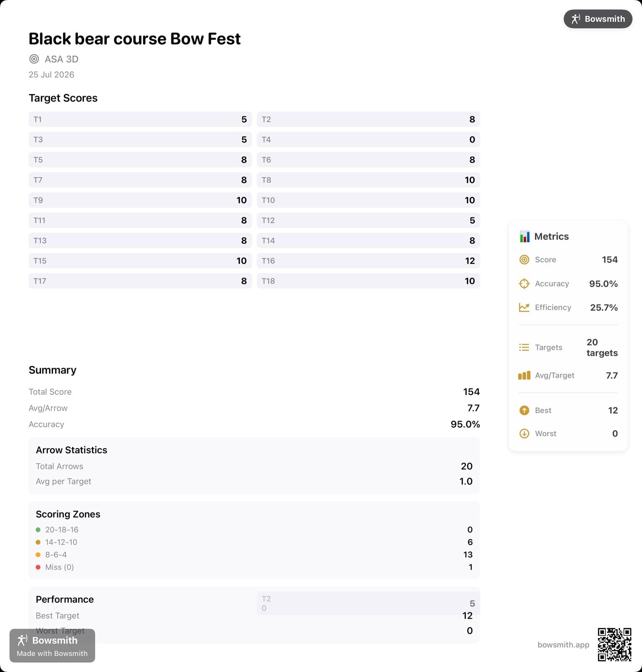Click the Targets list icon

click(524, 347)
